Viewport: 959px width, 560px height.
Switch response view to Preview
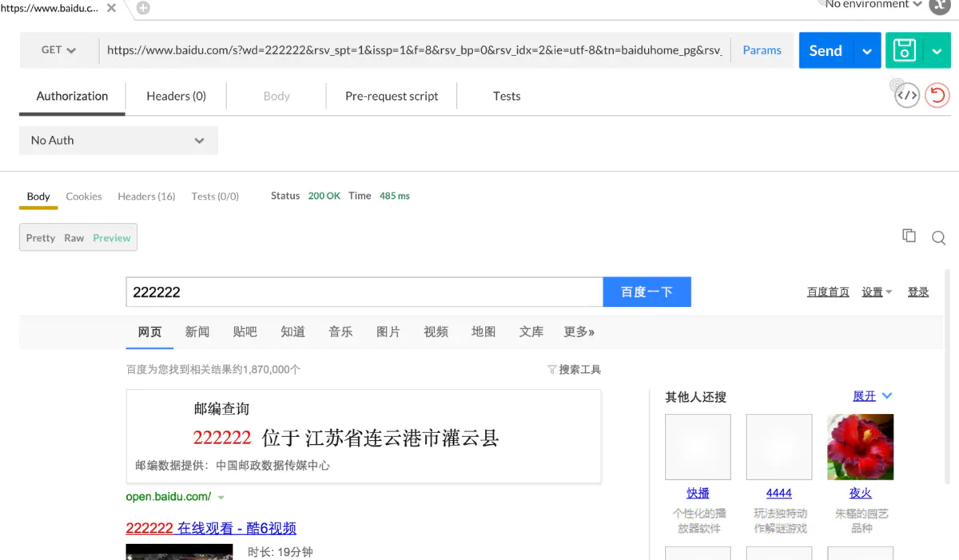point(111,238)
